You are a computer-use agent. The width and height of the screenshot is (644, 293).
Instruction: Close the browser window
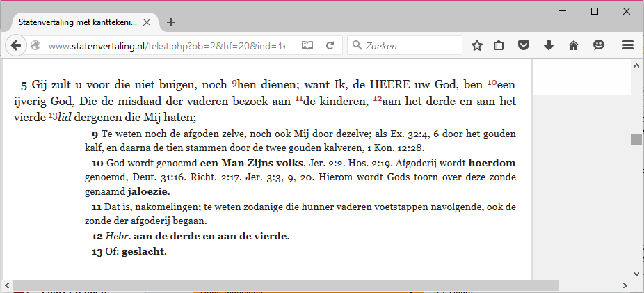coord(627,12)
